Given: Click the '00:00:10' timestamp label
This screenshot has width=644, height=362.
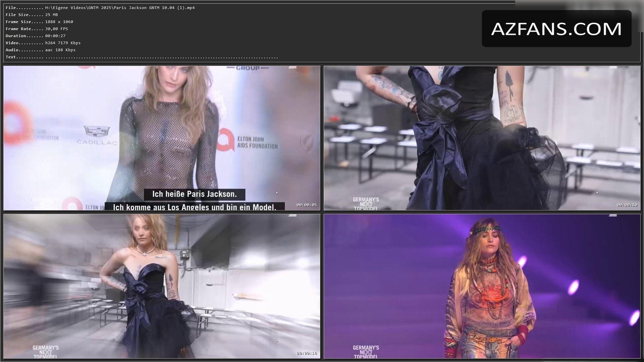Looking at the screenshot, I should coord(627,205).
